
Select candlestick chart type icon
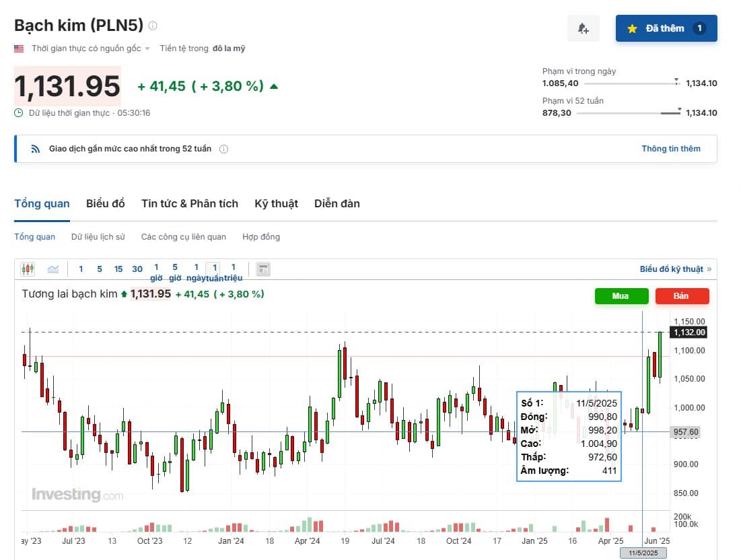click(x=28, y=269)
